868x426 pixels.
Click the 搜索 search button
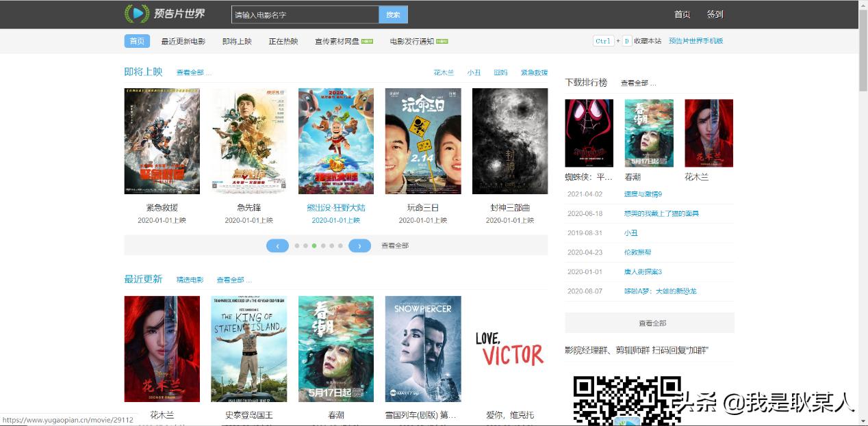pos(393,14)
